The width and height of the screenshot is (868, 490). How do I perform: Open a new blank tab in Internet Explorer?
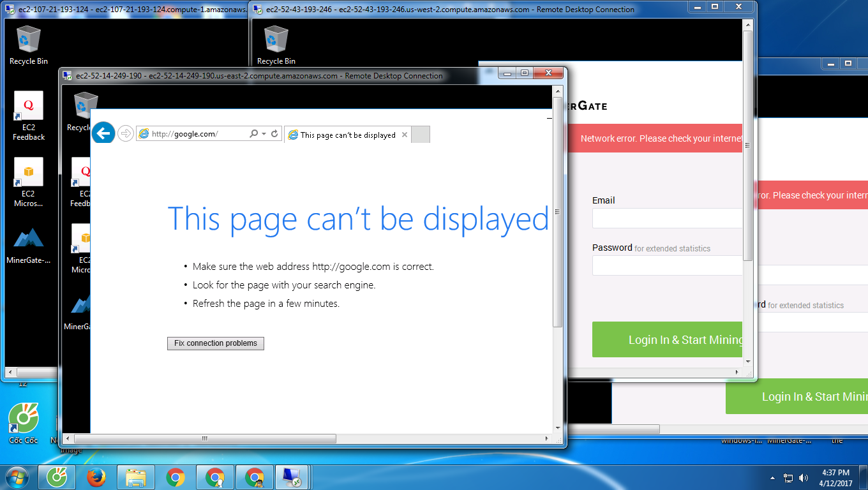421,135
